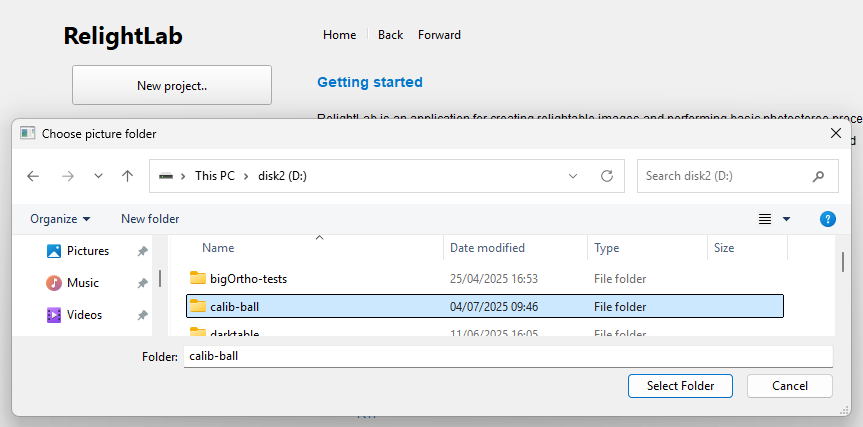The width and height of the screenshot is (863, 427).
Task: Create a New folder
Action: 150,219
